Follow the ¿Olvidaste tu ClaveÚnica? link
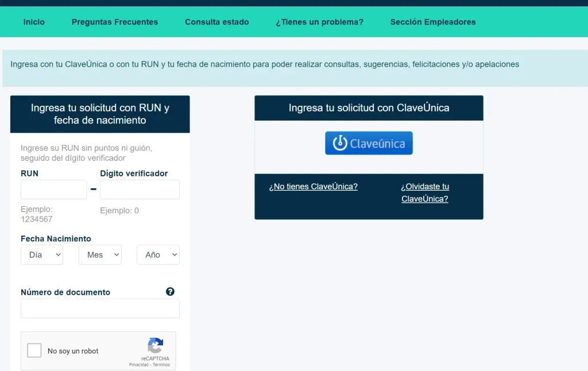This screenshot has width=588, height=371. (425, 192)
